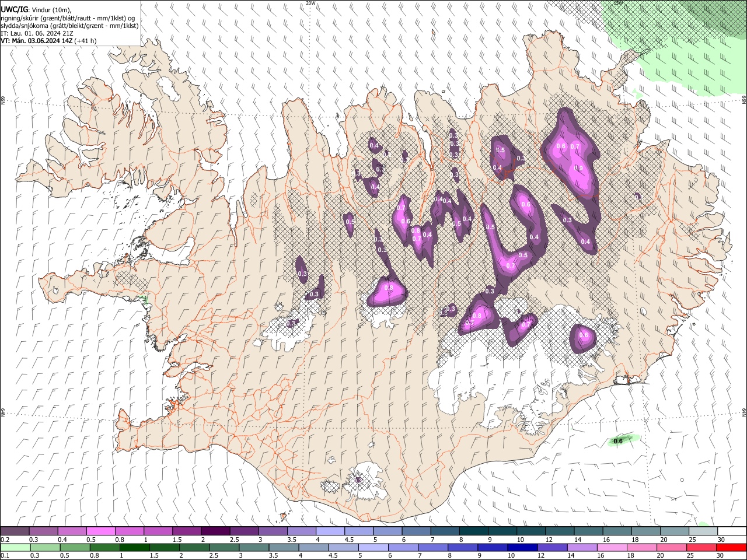Click the UWC/IG title text

click(x=14, y=10)
